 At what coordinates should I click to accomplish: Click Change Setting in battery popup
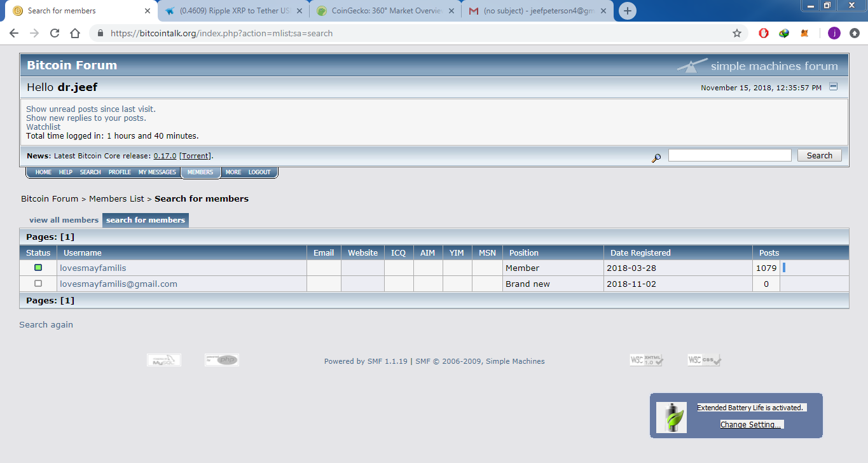[752, 424]
